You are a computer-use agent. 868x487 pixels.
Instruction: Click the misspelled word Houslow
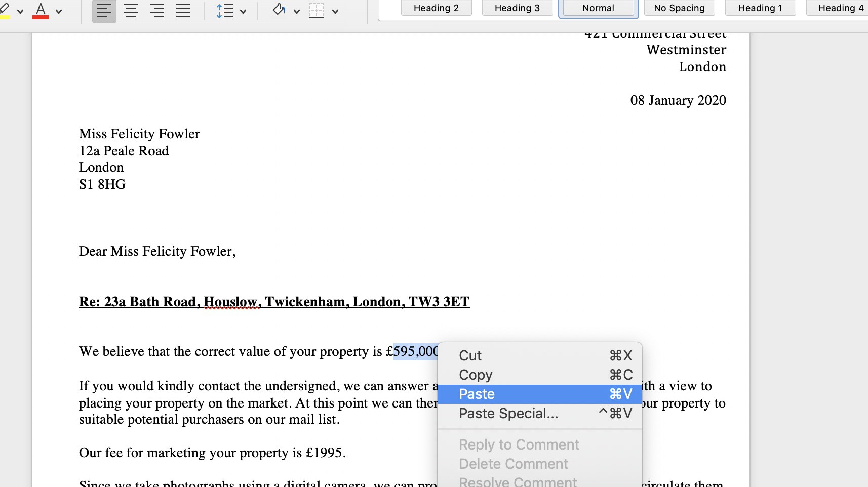pos(230,302)
